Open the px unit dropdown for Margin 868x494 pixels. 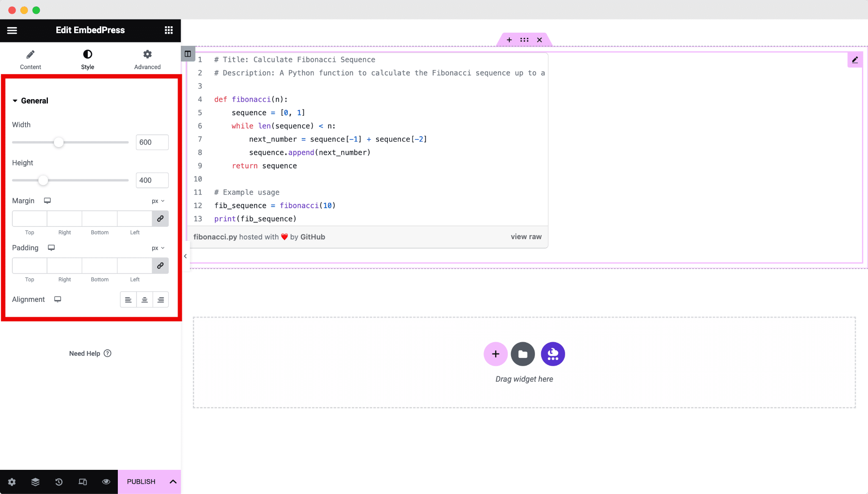point(158,201)
